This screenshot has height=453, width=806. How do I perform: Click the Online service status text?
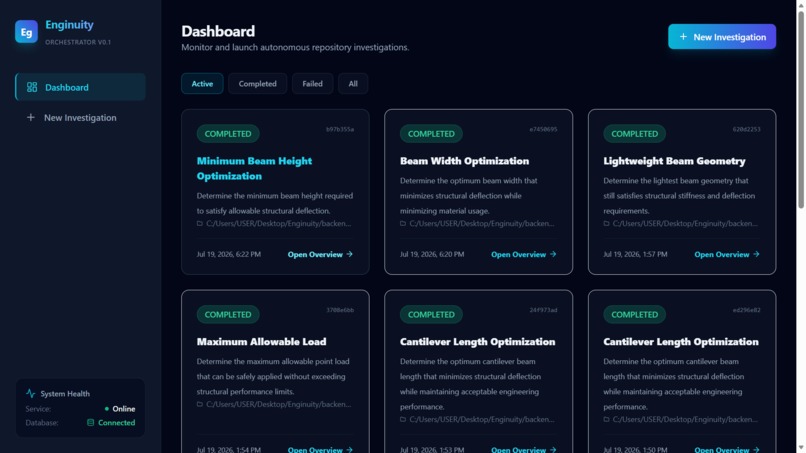pyautogui.click(x=124, y=409)
